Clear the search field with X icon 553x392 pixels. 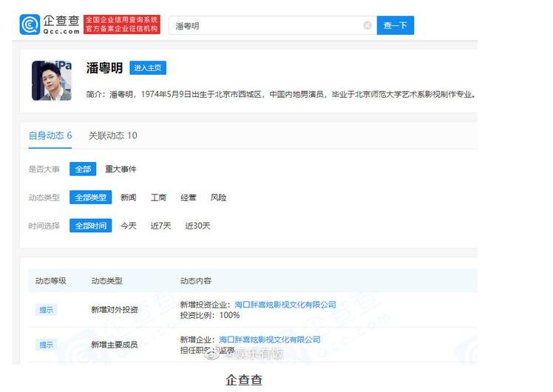point(367,26)
